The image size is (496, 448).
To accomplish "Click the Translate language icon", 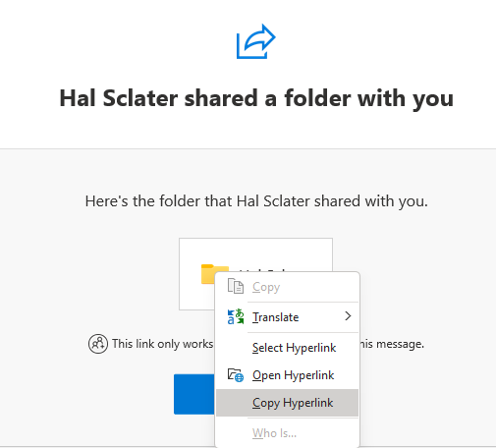I will coord(236,316).
